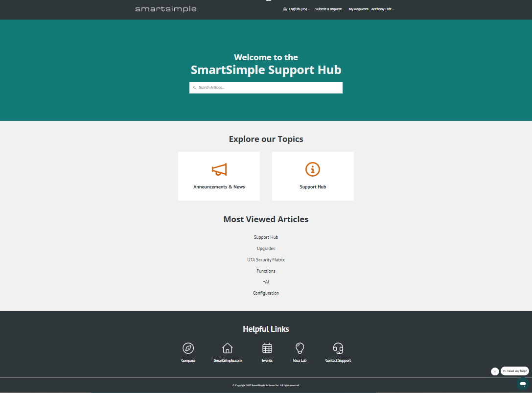Open the chat widget launcher

coord(523,384)
